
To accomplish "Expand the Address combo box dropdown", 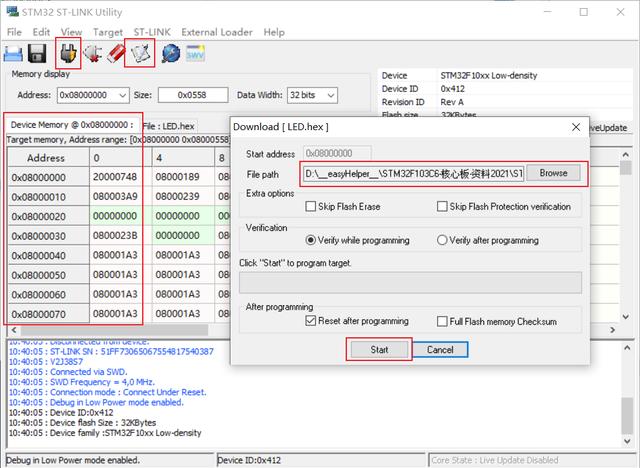I will point(122,95).
